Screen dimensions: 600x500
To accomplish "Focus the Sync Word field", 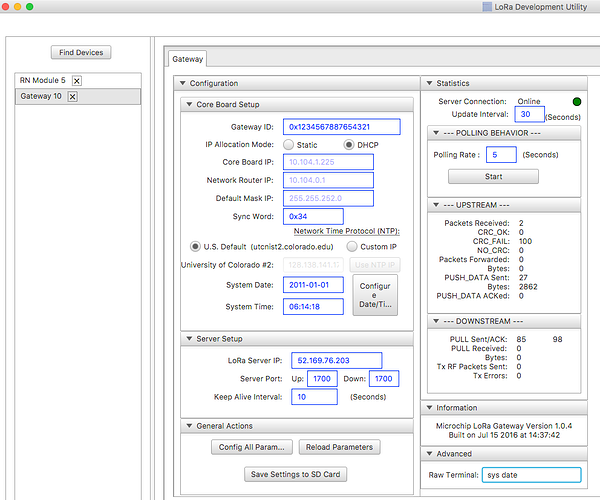I will (x=313, y=216).
